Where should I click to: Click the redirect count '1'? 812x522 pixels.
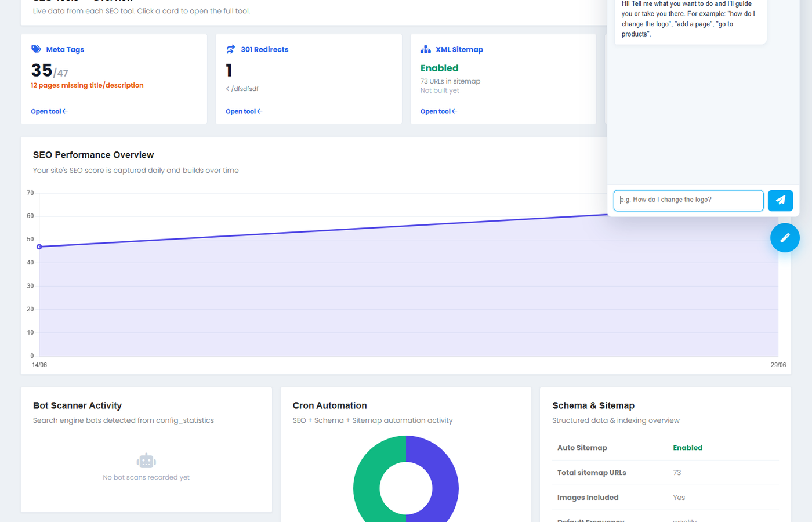[229, 70]
